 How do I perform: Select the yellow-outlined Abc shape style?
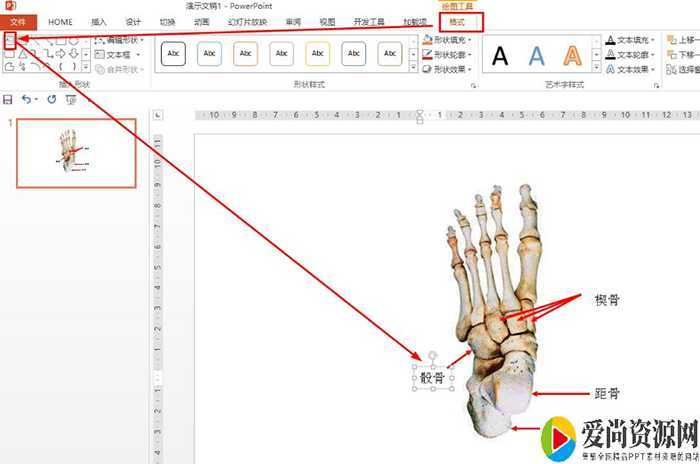click(318, 54)
